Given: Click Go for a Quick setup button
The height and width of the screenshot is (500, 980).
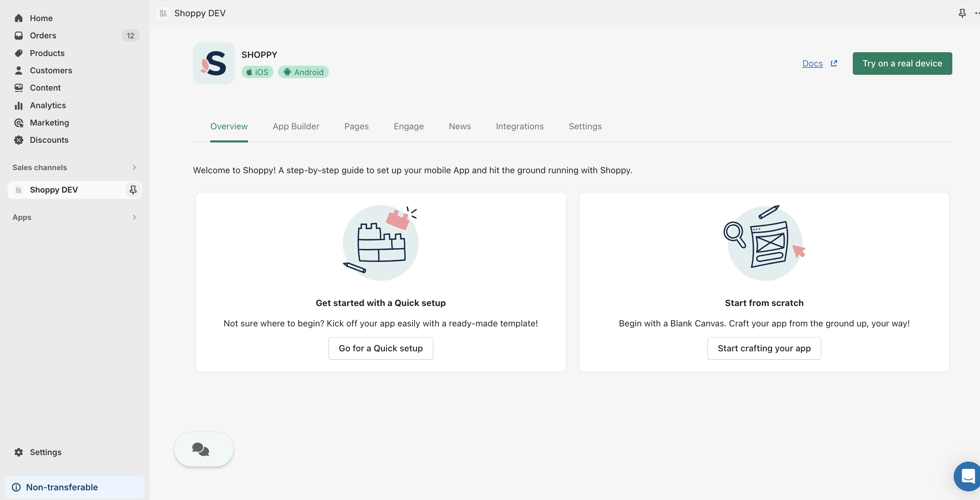Looking at the screenshot, I should [x=380, y=348].
